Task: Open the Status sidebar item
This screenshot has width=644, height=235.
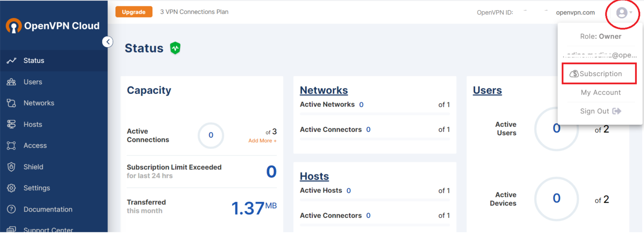Action: click(54, 60)
